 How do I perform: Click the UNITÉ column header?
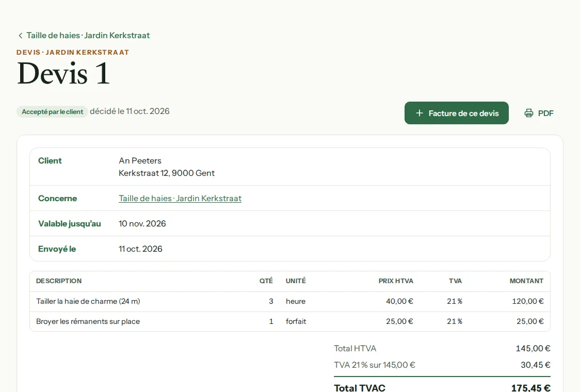pyautogui.click(x=296, y=281)
